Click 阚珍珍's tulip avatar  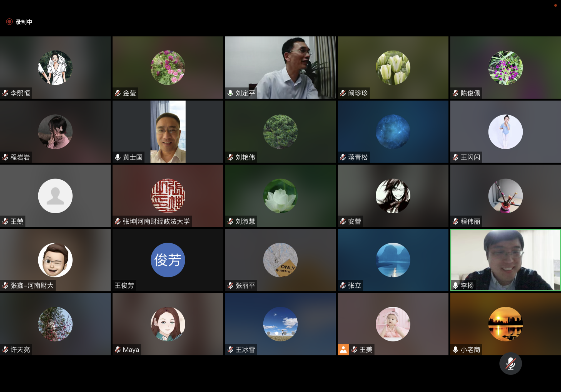[393, 68]
